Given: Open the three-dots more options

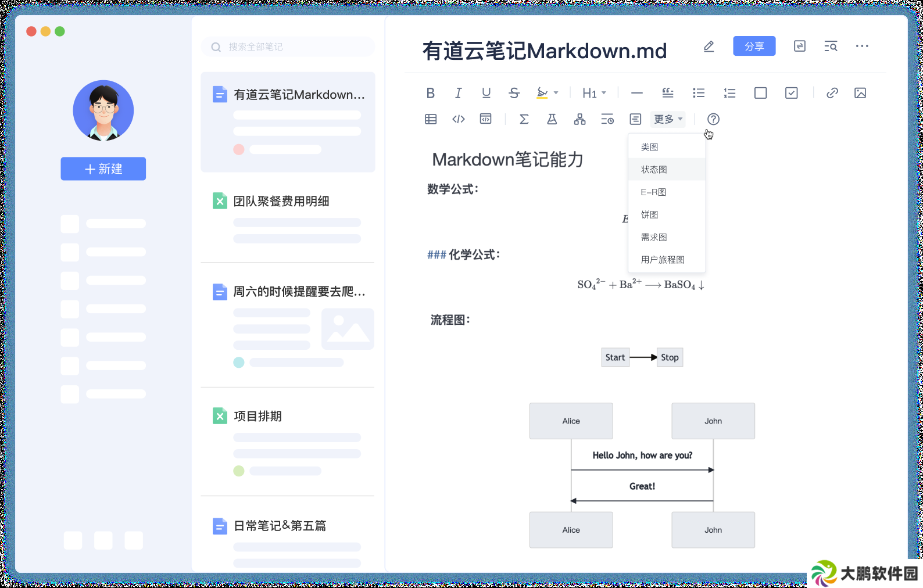Looking at the screenshot, I should (862, 46).
